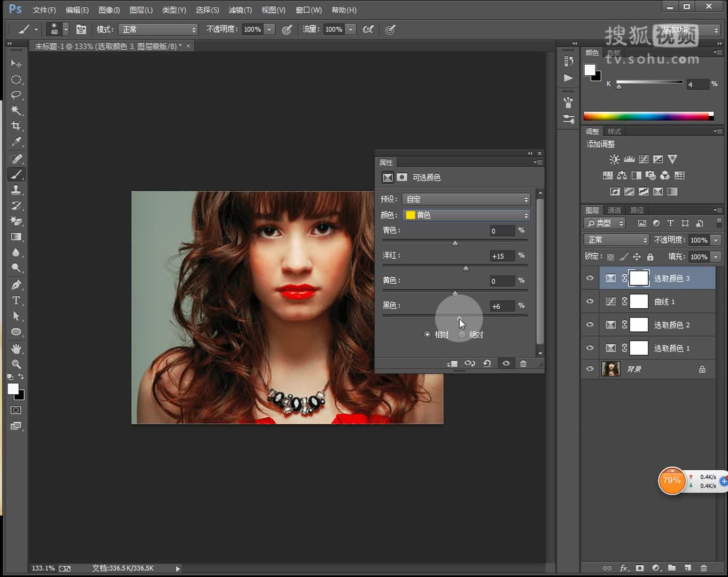Click the 青色 value input field
This screenshot has width=728, height=577.
coord(502,231)
